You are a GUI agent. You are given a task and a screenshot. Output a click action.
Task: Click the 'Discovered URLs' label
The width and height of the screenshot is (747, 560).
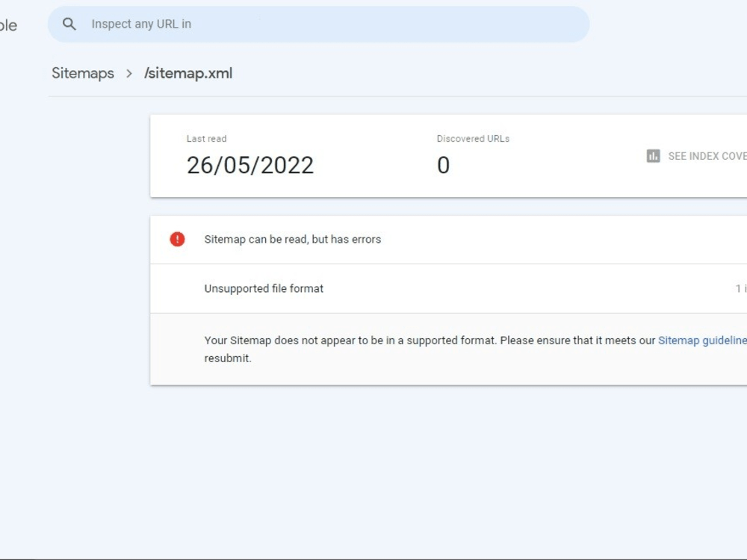click(473, 139)
